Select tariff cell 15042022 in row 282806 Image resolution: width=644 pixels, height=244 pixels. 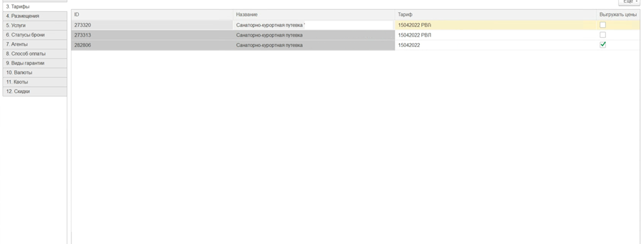496,45
